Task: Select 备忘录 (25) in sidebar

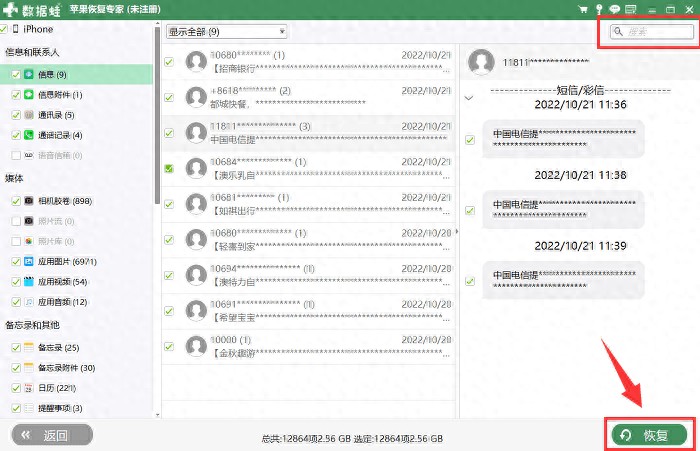Action: [x=58, y=347]
